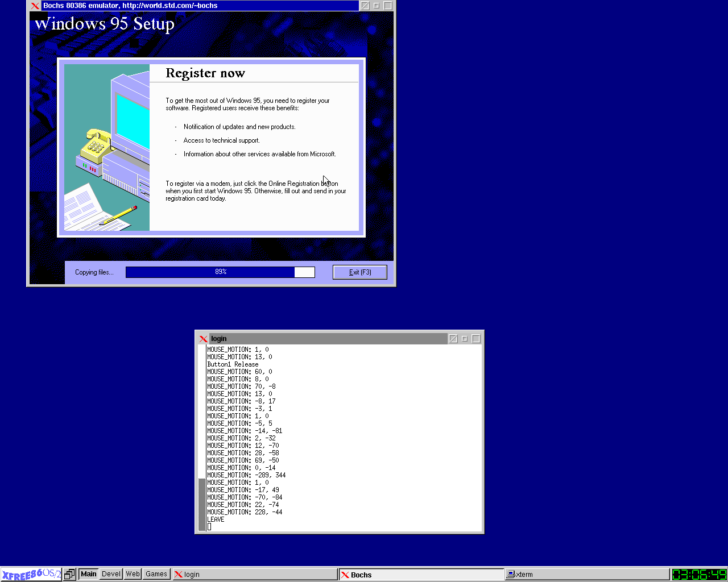Click 'MOUSE_MOTION: -289, 344' line in terminal
The height and width of the screenshot is (582, 728).
[246, 475]
